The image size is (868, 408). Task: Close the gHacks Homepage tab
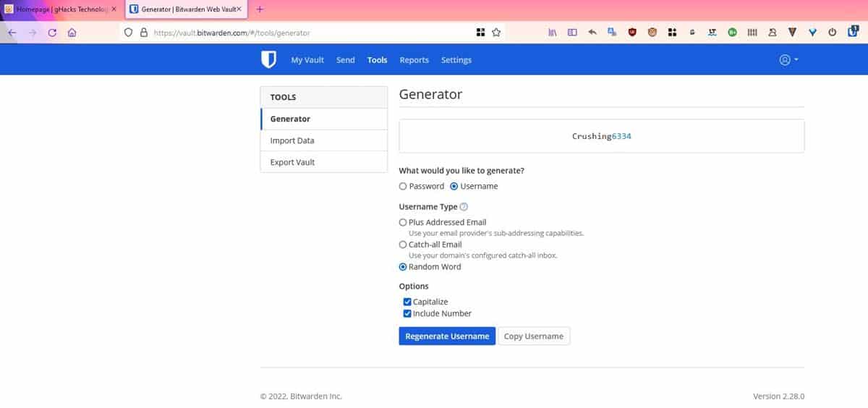click(x=114, y=9)
